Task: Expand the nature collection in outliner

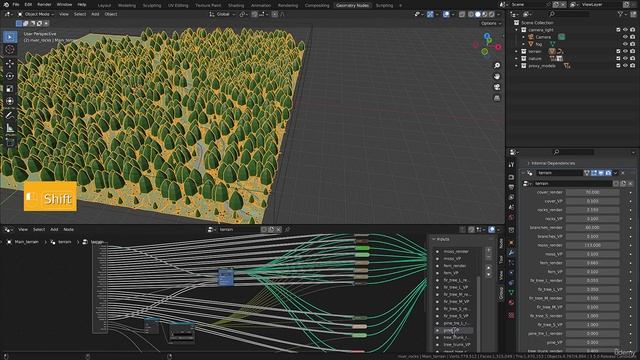Action: [517, 58]
